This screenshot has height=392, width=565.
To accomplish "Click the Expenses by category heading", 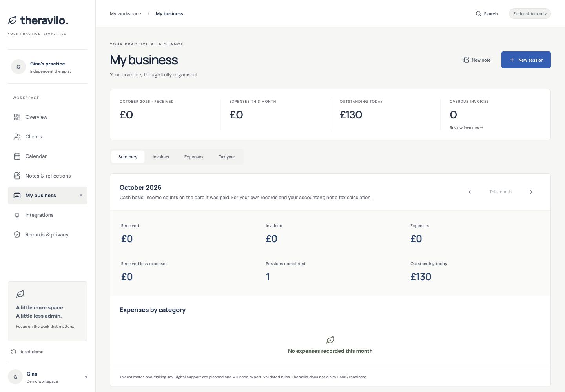I will (x=153, y=310).
